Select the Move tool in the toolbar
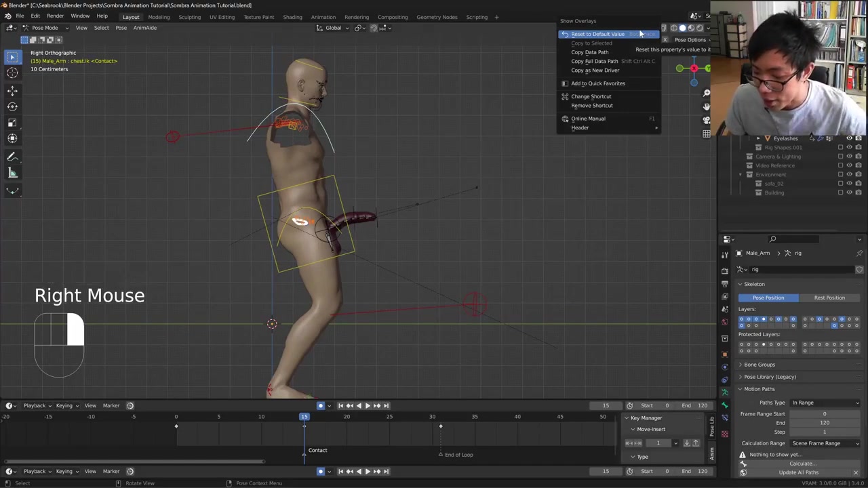This screenshot has height=488, width=868. point(12,90)
